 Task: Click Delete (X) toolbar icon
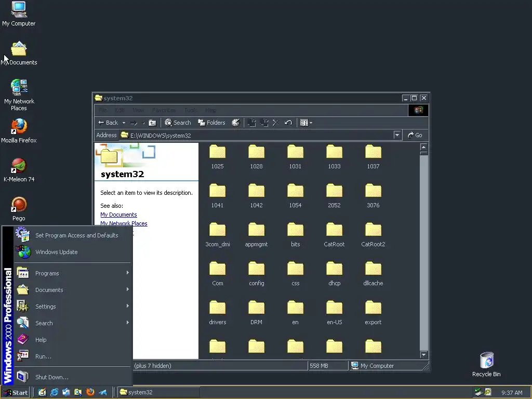[x=276, y=123]
